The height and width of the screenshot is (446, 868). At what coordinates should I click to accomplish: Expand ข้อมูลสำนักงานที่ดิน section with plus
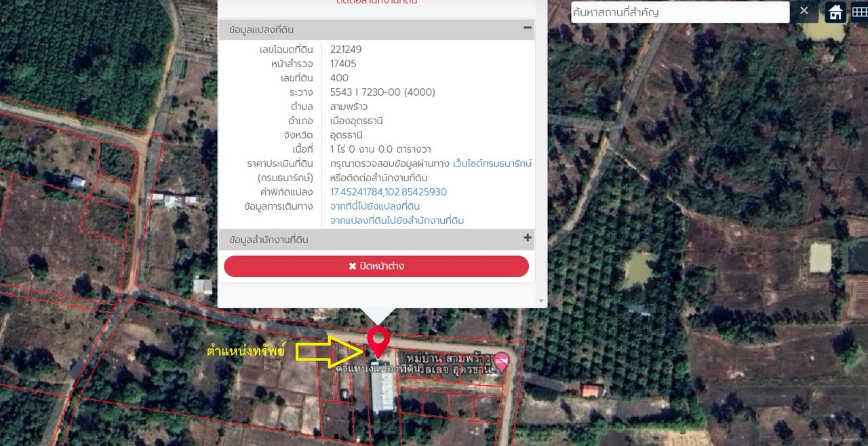pyautogui.click(x=528, y=238)
